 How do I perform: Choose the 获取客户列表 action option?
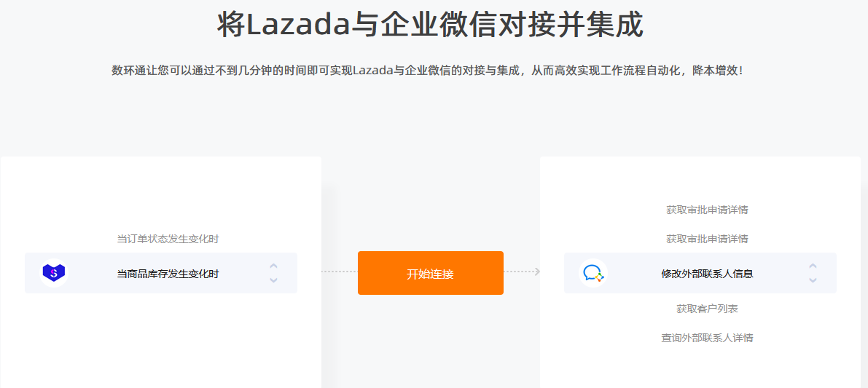pos(707,309)
